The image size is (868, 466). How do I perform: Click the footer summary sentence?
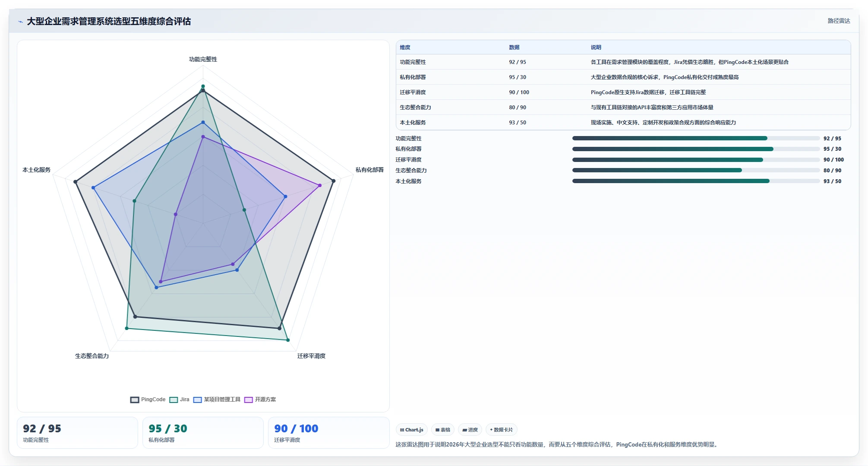(x=558, y=444)
